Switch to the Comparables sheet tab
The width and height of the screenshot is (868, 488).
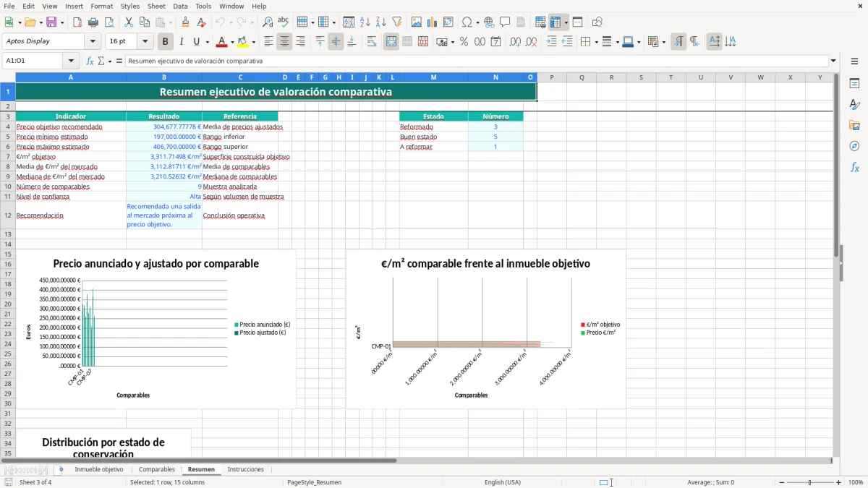(x=157, y=470)
